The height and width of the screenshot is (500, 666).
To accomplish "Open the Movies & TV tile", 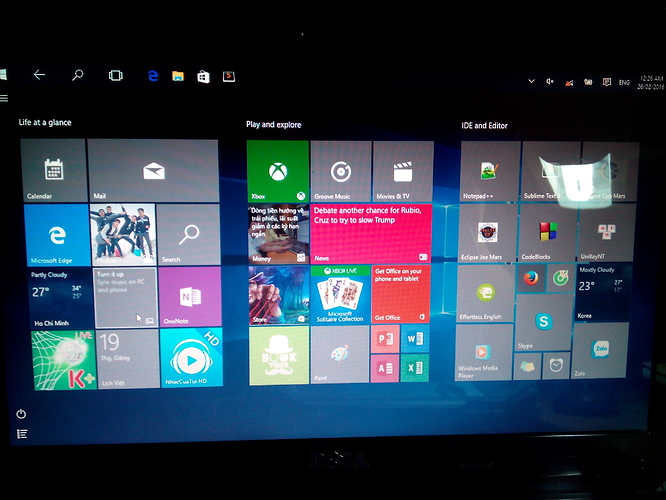I will [403, 171].
